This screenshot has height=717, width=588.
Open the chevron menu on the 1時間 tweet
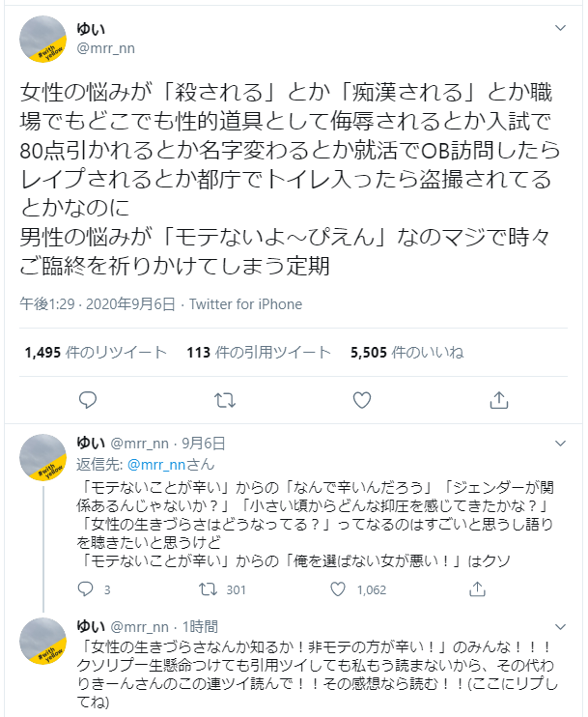[560, 626]
